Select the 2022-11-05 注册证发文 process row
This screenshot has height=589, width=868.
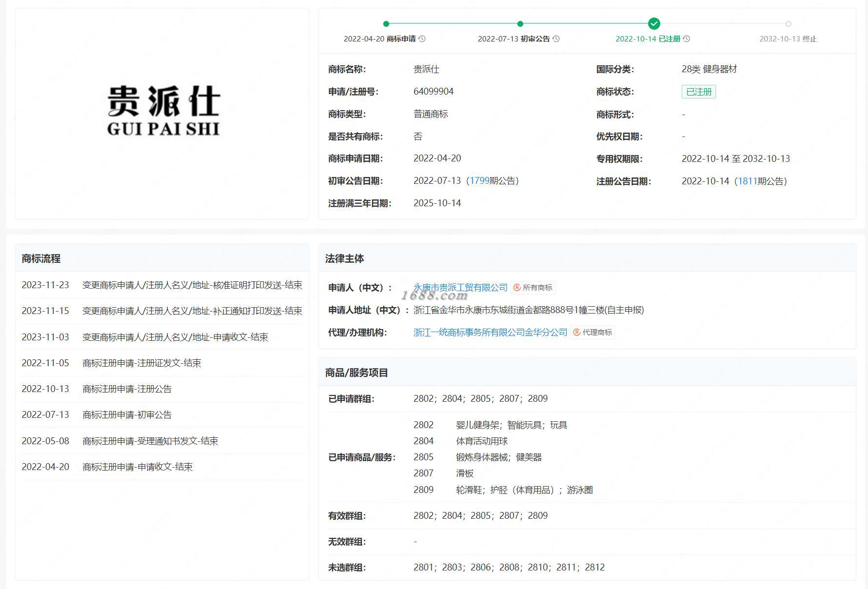coord(162,363)
